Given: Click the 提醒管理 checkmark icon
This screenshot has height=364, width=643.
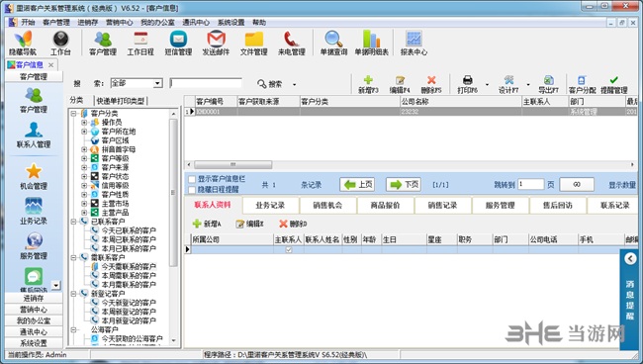Looking at the screenshot, I should [x=614, y=84].
